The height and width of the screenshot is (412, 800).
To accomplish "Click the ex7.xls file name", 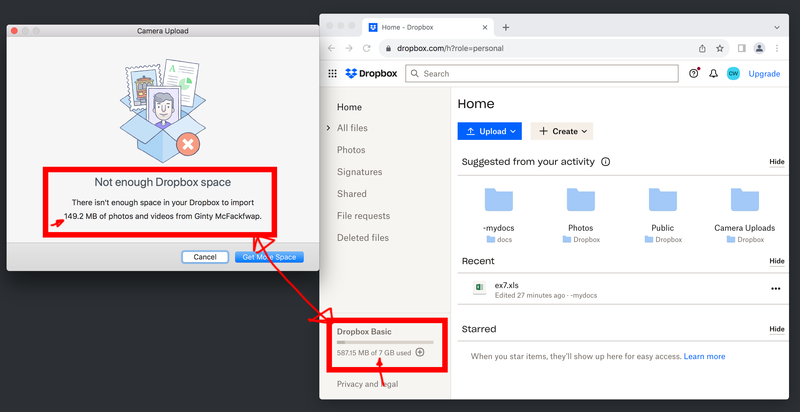I will click(x=507, y=285).
